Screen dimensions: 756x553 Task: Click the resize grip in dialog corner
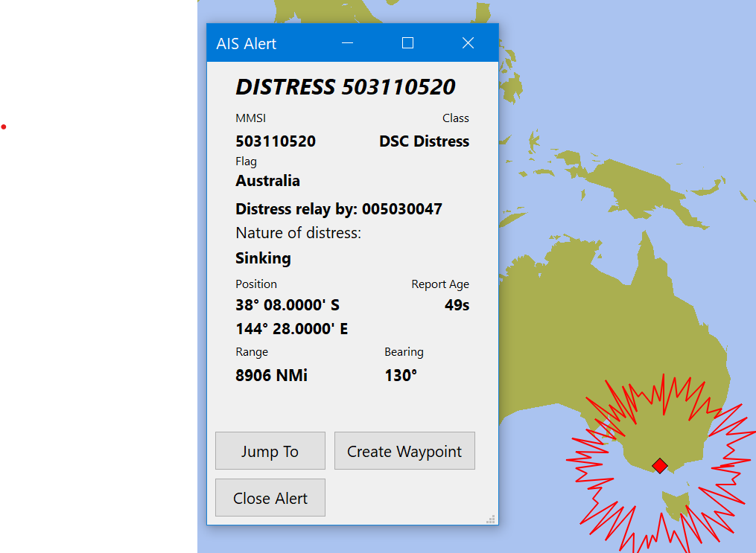click(x=491, y=519)
